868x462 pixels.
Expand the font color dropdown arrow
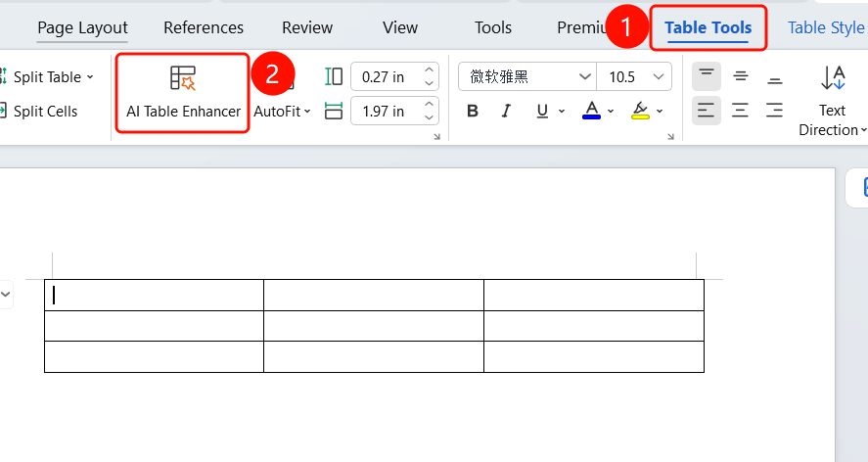pyautogui.click(x=611, y=111)
